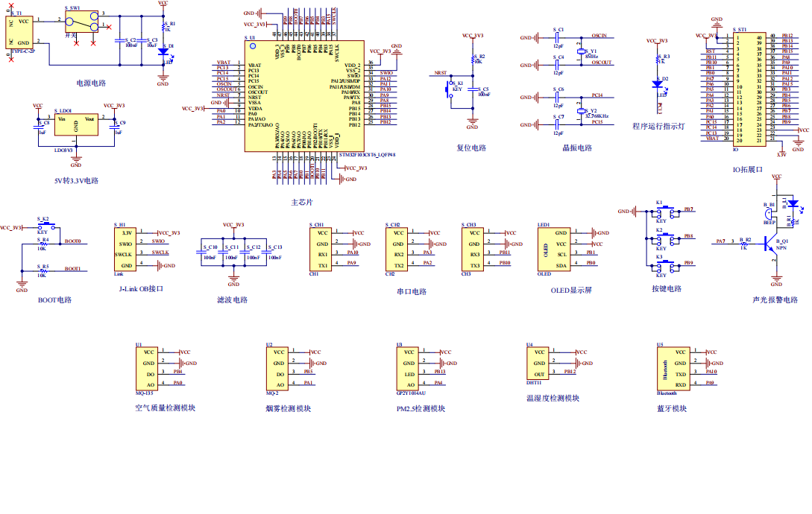The width and height of the screenshot is (812, 514).
Task: Select the S_C13 100nF filter capacitor
Action: pyautogui.click(x=266, y=252)
